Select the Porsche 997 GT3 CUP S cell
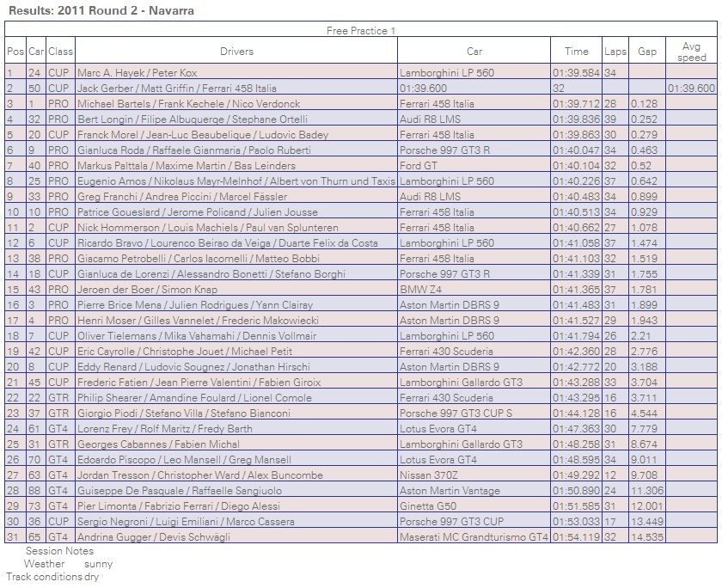This screenshot has width=722, height=588. click(456, 413)
